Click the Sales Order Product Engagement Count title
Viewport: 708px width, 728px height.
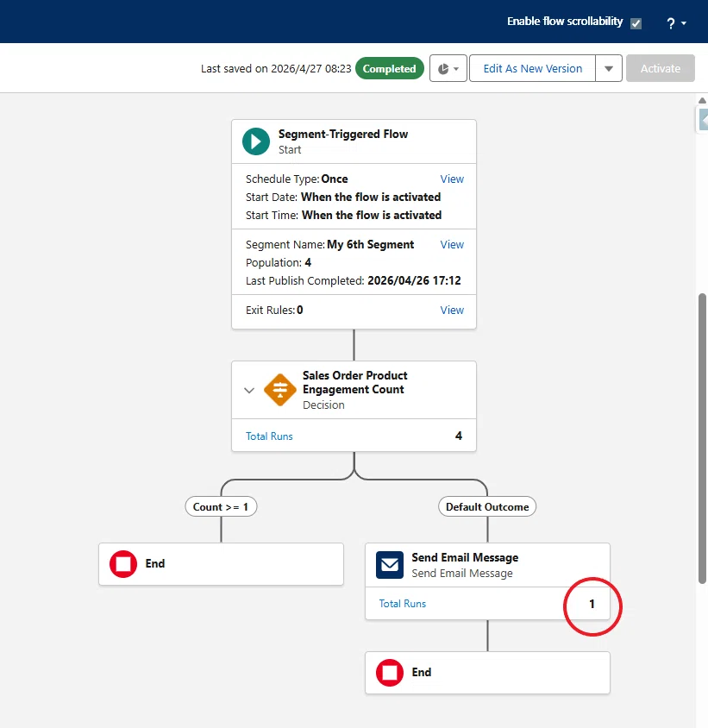pyautogui.click(x=355, y=382)
